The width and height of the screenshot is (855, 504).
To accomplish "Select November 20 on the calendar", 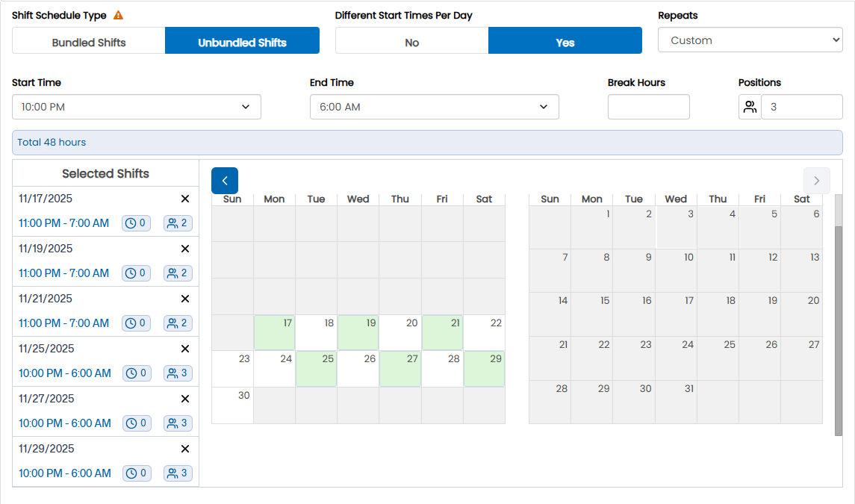I will tap(400, 333).
